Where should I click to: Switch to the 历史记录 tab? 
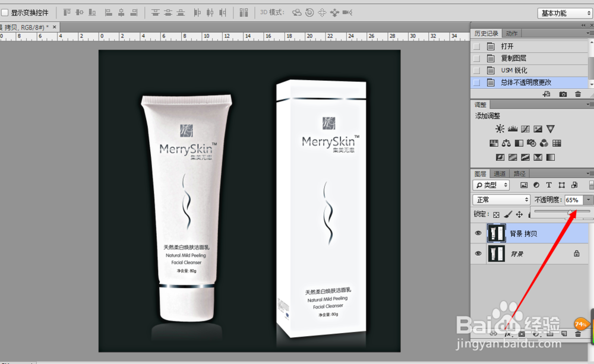486,33
